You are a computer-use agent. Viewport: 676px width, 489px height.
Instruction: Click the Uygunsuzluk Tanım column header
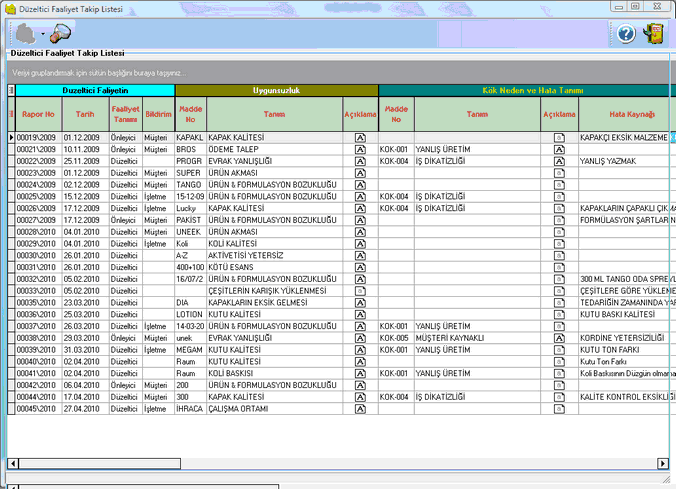click(274, 114)
